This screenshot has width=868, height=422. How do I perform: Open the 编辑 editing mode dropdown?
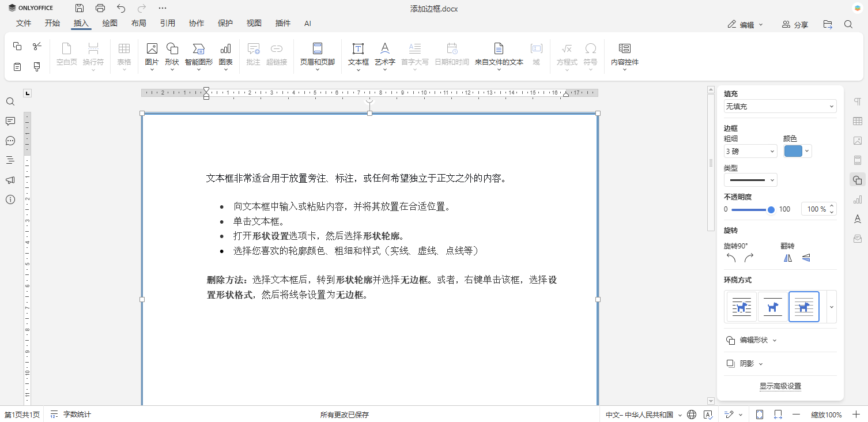pos(745,25)
